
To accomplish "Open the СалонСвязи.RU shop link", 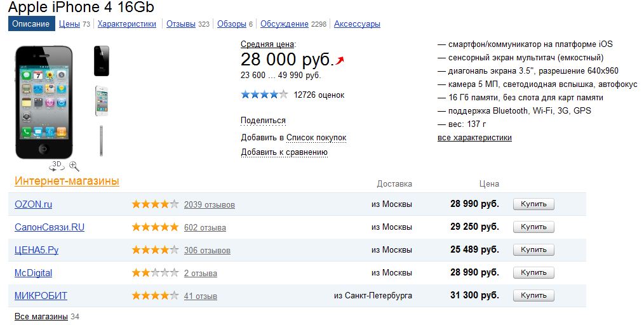I will coord(50,227).
